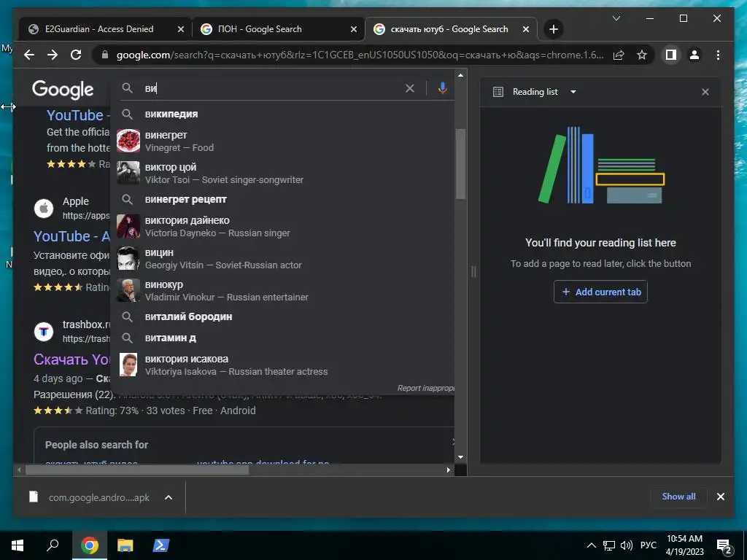Viewport: 747px width, 560px height.
Task: Open File Explorer from taskbar
Action: (125, 545)
